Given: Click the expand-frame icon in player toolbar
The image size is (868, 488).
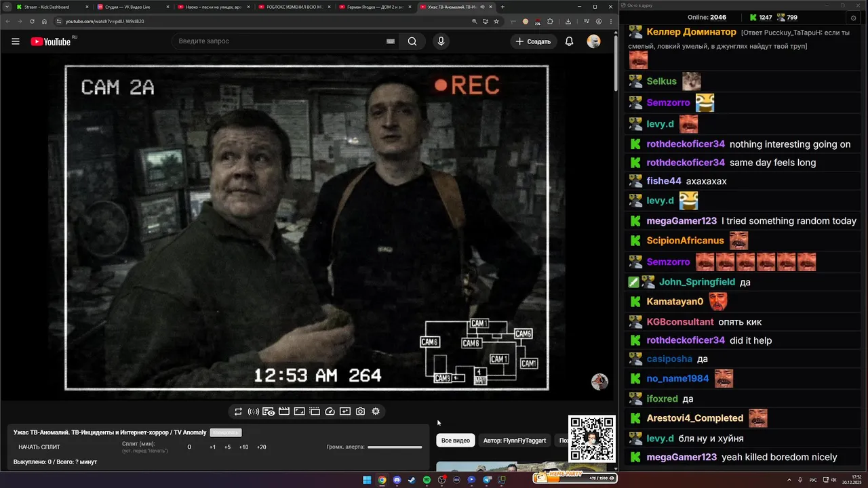Looking at the screenshot, I should (299, 411).
